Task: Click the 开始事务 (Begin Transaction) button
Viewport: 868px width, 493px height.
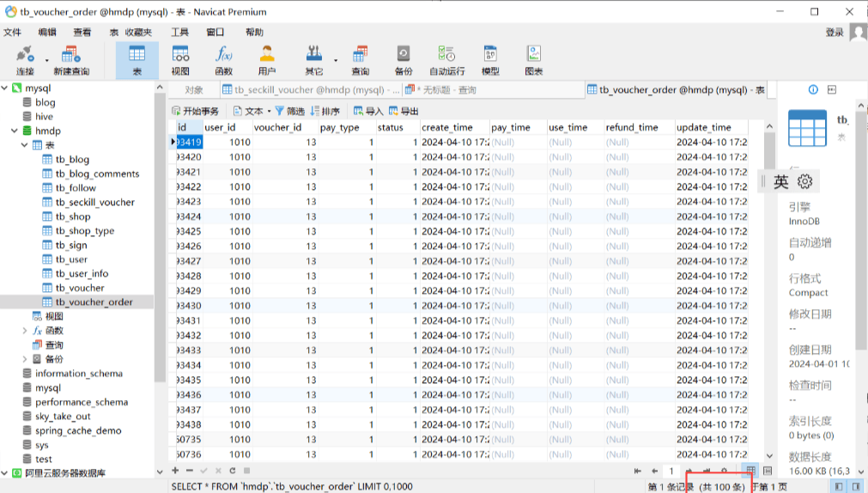Action: click(x=195, y=111)
